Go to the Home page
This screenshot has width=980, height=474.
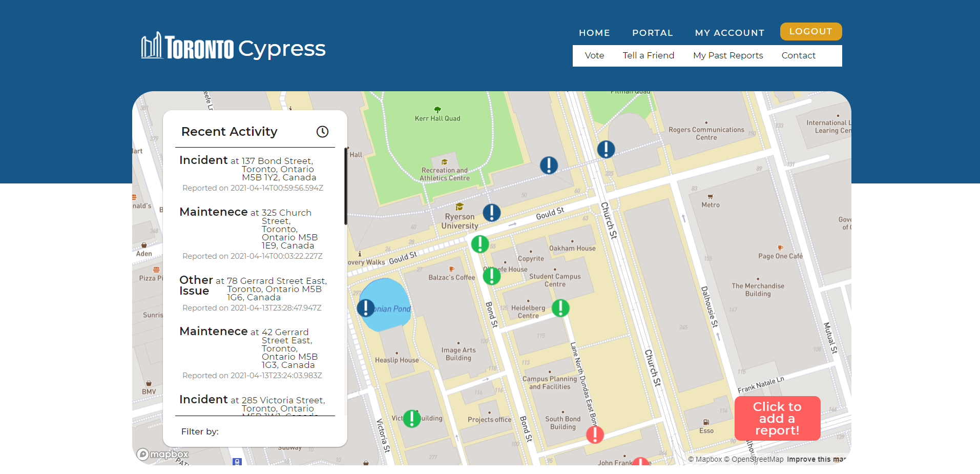[594, 33]
